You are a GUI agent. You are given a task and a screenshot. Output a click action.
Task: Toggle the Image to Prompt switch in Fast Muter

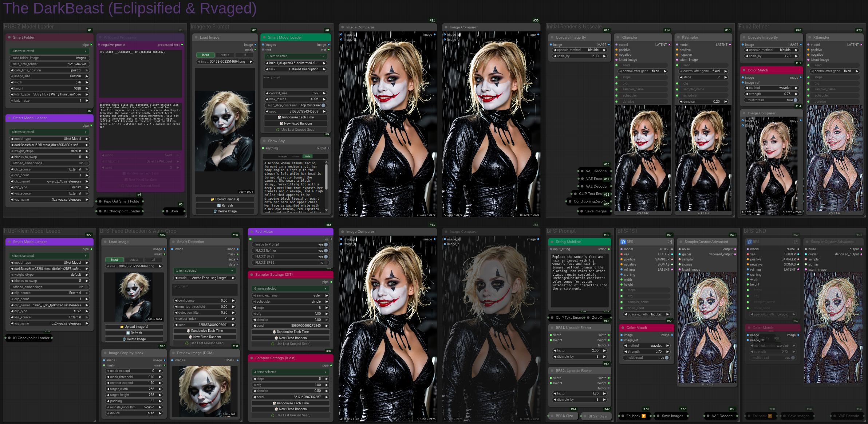click(x=326, y=245)
